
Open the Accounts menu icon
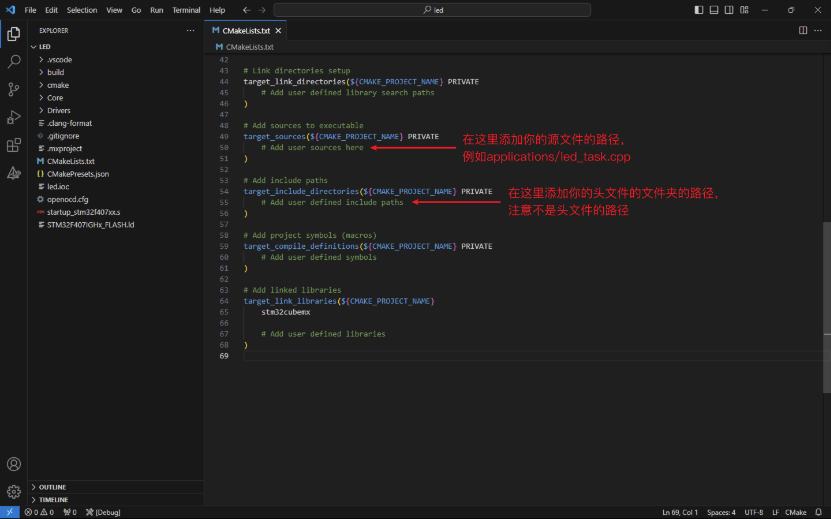[x=14, y=464]
